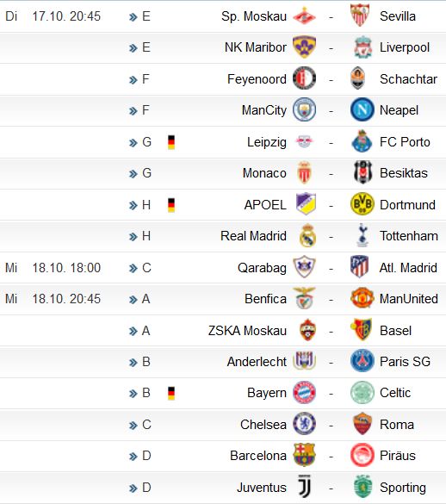Image resolution: width=446 pixels, height=504 pixels.
Task: Click the Real Madrid crest
Action: (307, 235)
